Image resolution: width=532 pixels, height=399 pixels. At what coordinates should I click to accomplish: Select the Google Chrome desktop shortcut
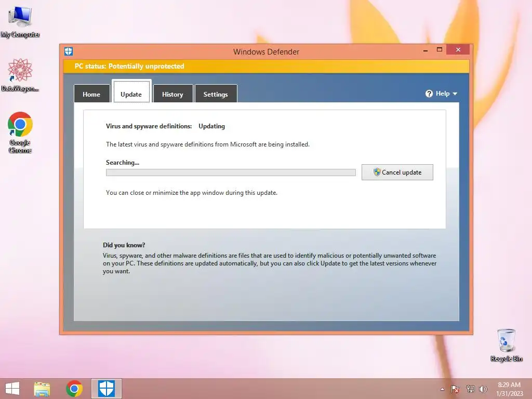[20, 132]
